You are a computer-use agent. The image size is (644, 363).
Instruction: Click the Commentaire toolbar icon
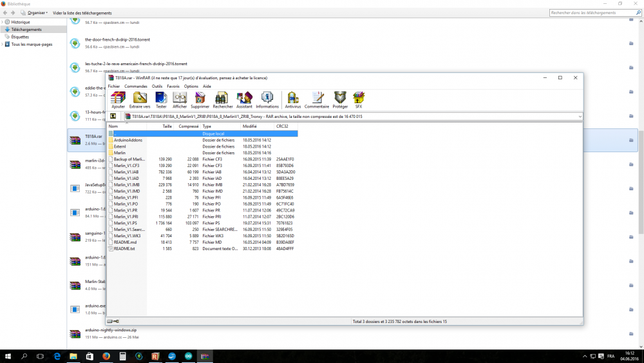[317, 100]
